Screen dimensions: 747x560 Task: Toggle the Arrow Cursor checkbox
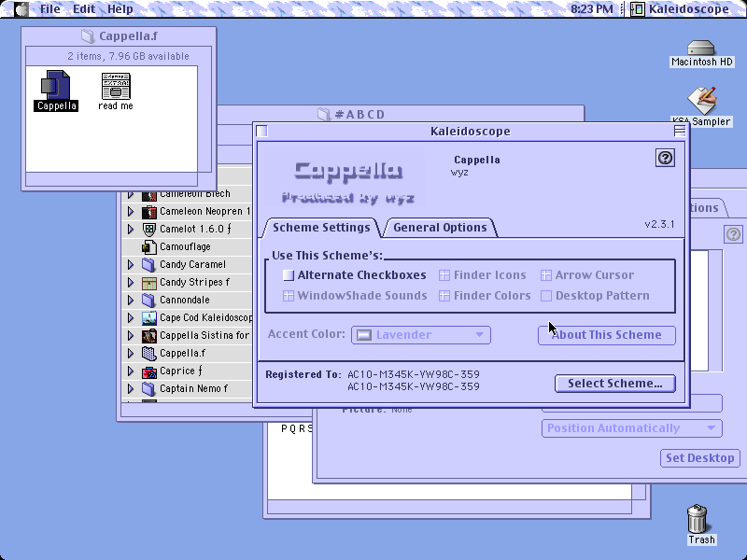coord(546,275)
